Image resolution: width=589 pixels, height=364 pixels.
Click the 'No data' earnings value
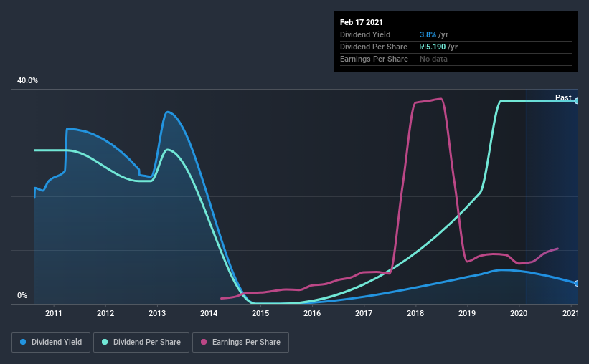433,59
